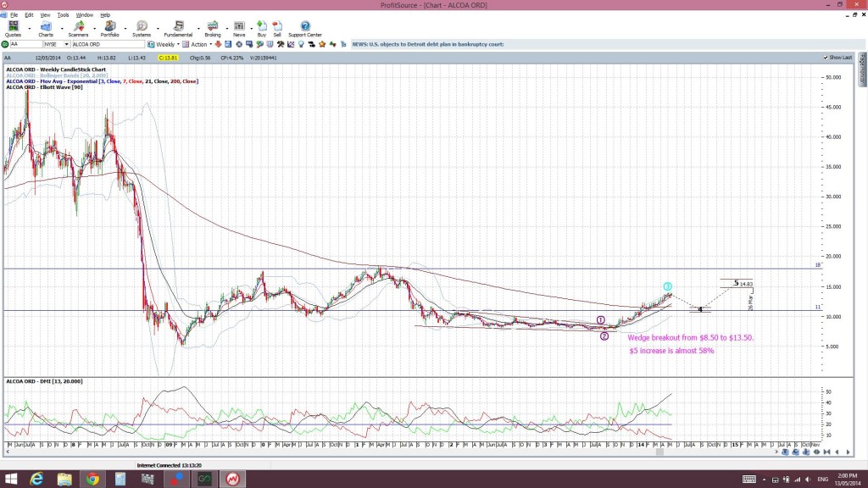Image resolution: width=868 pixels, height=488 pixels.
Task: Click the save floppy disk icon
Action: [x=228, y=44]
